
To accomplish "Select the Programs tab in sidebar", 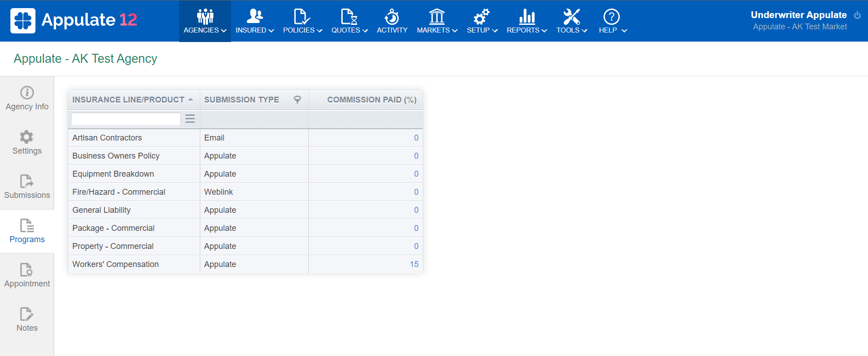I will pos(27,231).
